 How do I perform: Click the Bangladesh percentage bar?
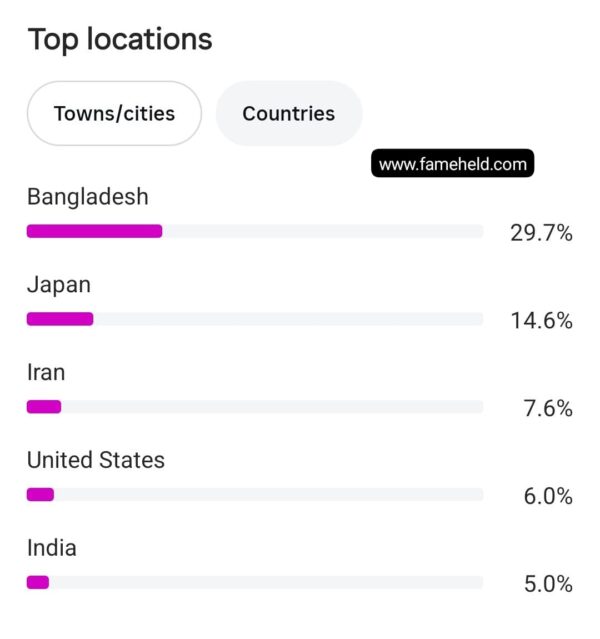point(255,231)
